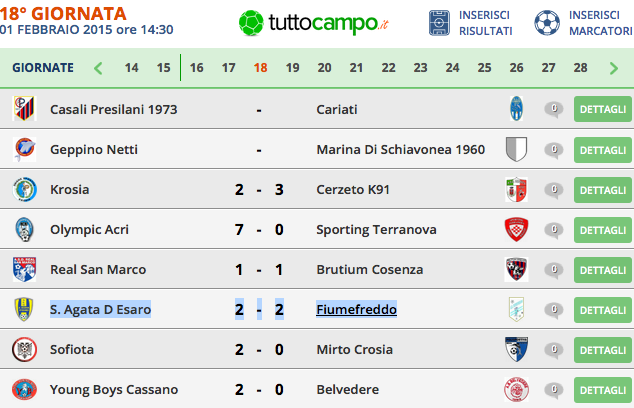Click the Sofiota team crest
This screenshot has height=408, width=634.
24,349
